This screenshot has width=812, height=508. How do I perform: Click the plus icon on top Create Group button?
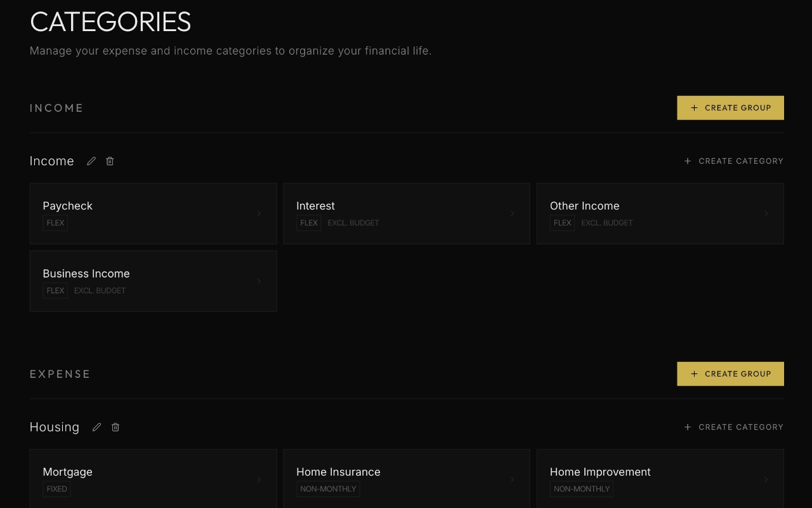click(x=694, y=107)
